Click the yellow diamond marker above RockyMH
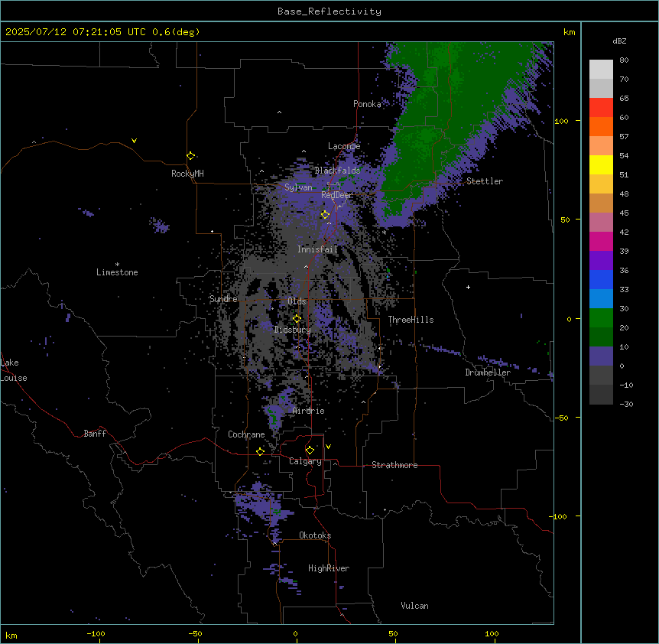The width and height of the screenshot is (659, 644). point(191,156)
